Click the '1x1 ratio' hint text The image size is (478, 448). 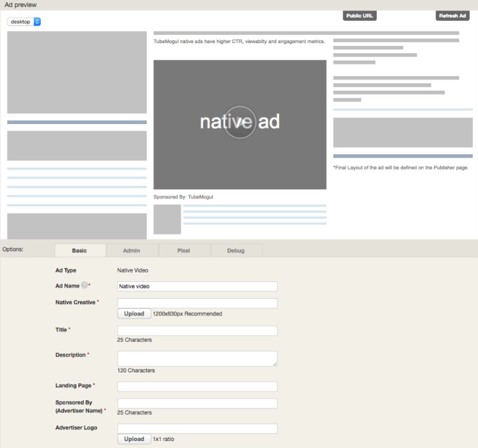164,439
